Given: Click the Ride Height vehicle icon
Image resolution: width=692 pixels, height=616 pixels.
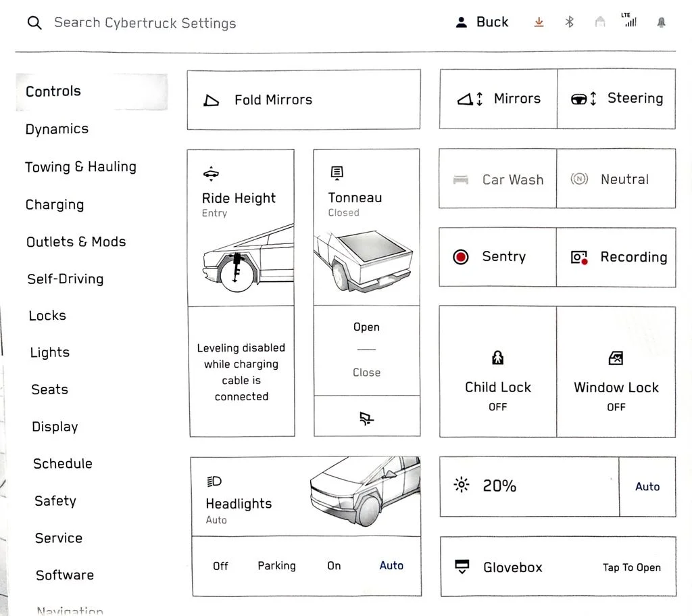Looking at the screenshot, I should (211, 174).
